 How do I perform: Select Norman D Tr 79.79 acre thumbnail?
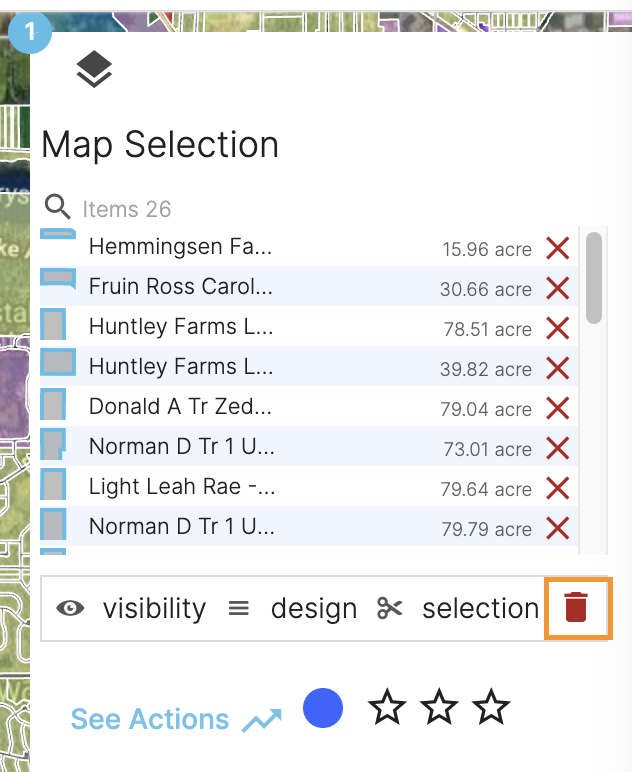[x=53, y=524]
